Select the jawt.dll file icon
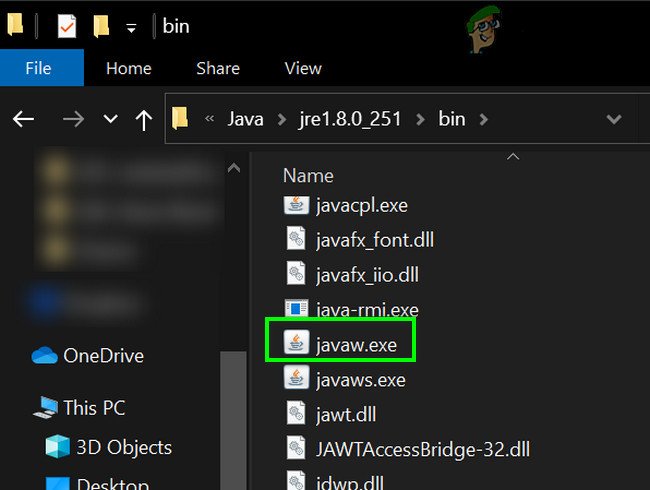Image resolution: width=650 pixels, height=490 pixels. coord(296,412)
